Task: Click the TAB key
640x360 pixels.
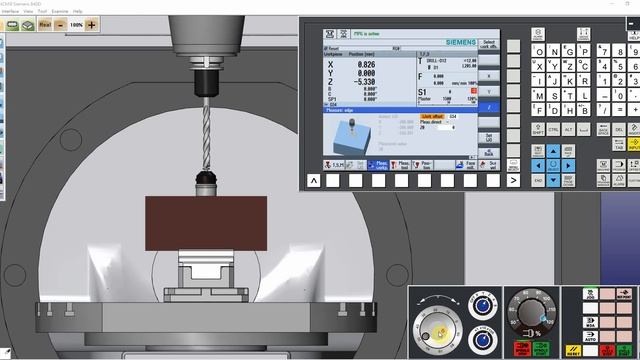Action: pos(618,144)
